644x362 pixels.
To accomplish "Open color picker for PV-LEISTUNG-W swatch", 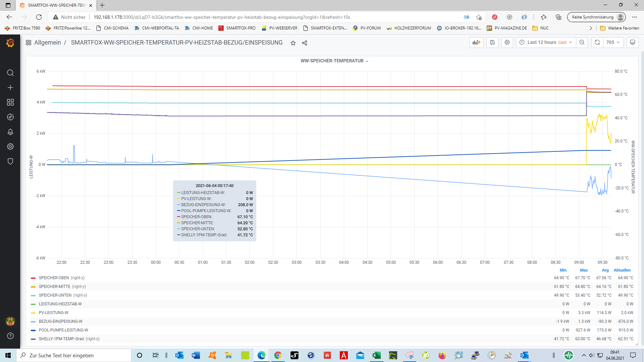I will coord(33,313).
